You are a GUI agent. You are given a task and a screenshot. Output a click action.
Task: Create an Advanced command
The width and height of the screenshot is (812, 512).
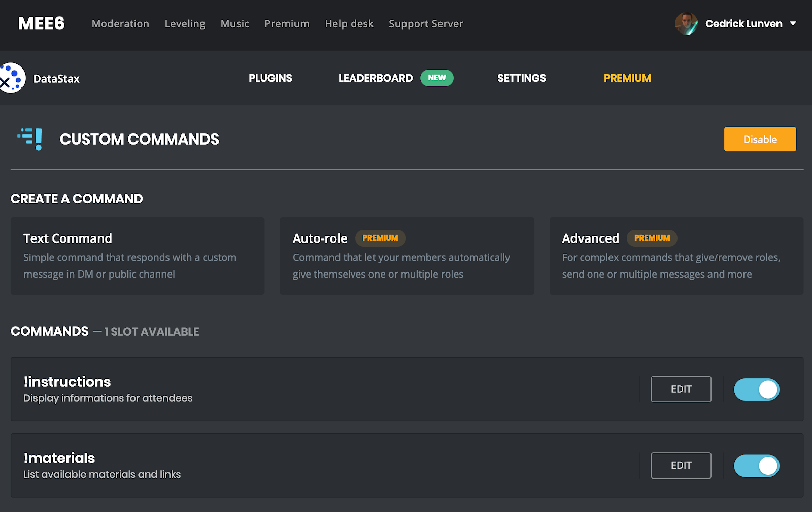pos(676,256)
